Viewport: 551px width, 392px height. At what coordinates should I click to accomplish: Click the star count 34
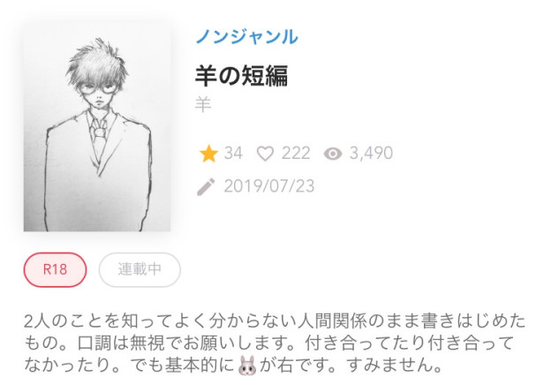233,154
